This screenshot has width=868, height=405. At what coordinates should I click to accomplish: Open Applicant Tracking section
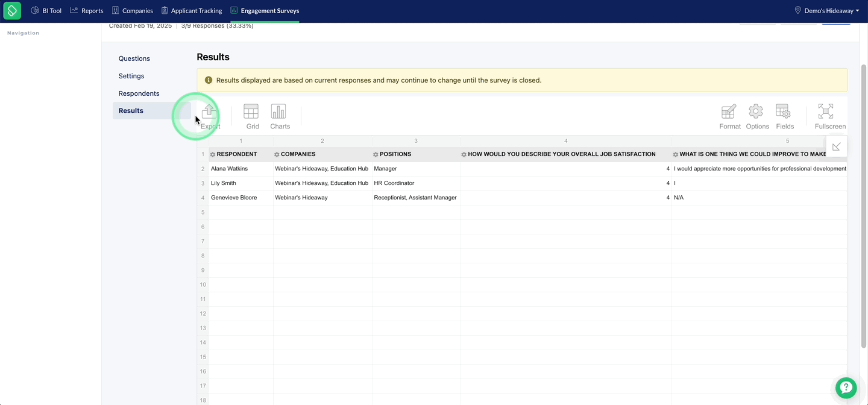(x=192, y=11)
